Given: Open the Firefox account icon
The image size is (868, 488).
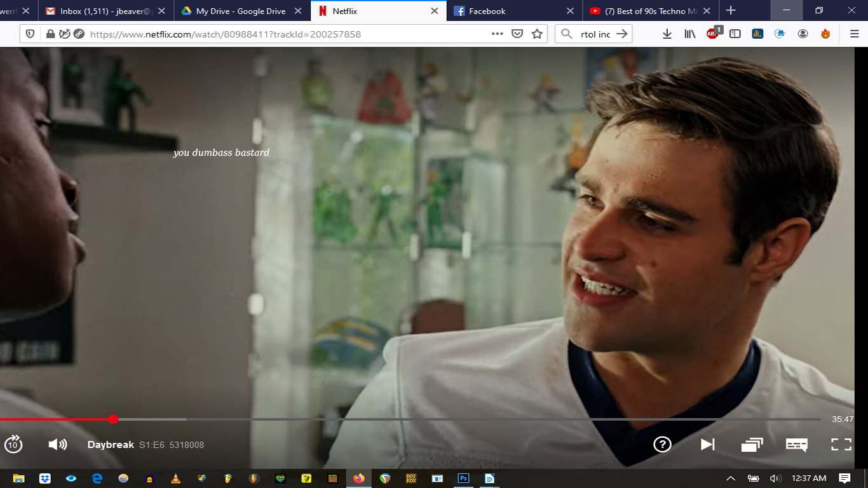Looking at the screenshot, I should [803, 34].
